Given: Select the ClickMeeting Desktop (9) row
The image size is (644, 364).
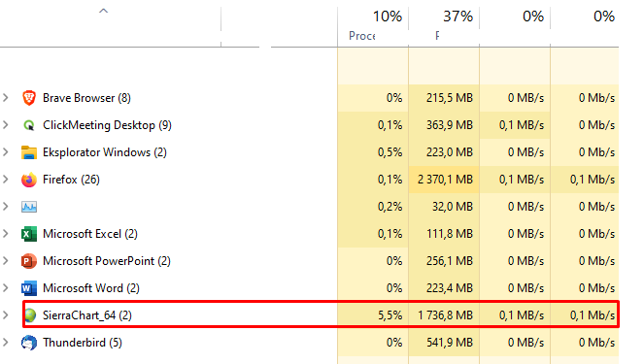Looking at the screenshot, I should coord(309,125).
